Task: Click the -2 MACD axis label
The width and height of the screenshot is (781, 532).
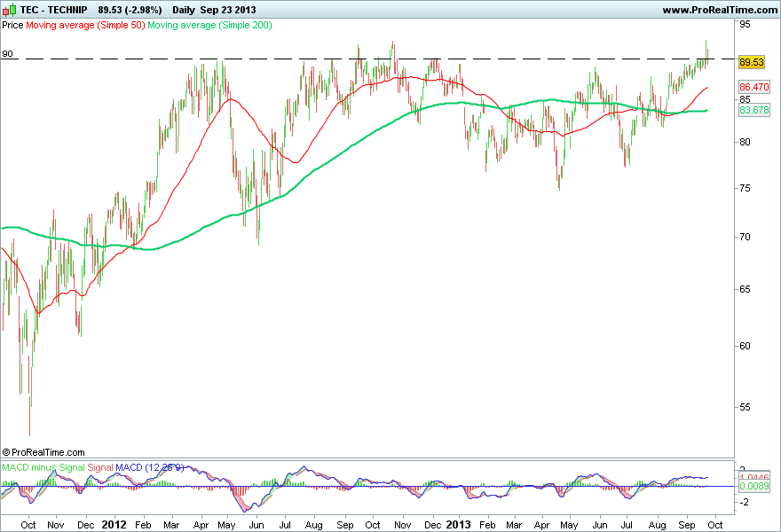Action: 742,502
